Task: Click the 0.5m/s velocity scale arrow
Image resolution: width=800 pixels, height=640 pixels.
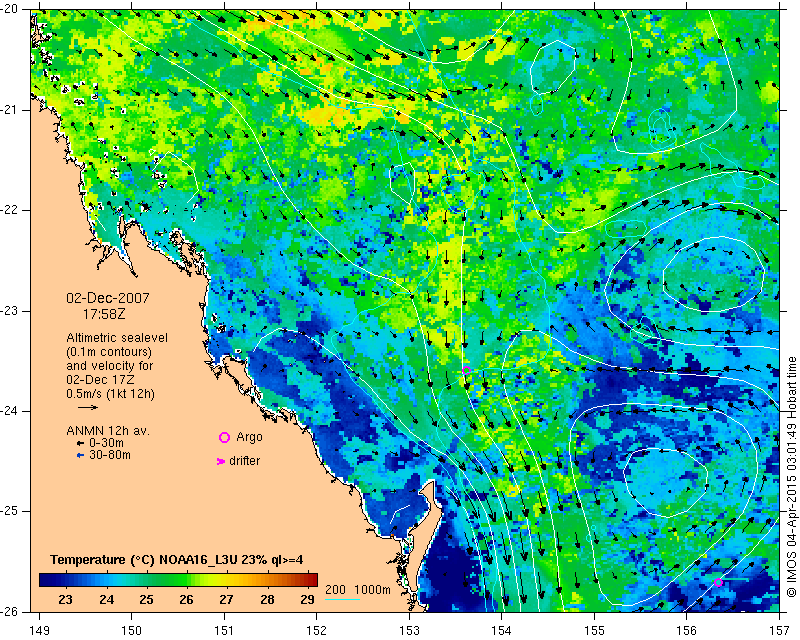Action: (88, 407)
